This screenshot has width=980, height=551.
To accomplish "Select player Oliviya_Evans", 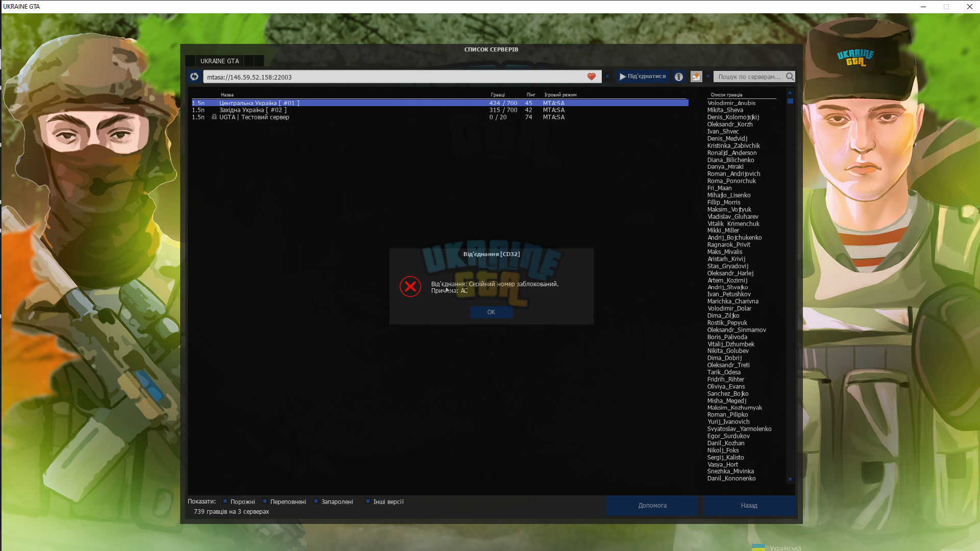I will 726,387.
